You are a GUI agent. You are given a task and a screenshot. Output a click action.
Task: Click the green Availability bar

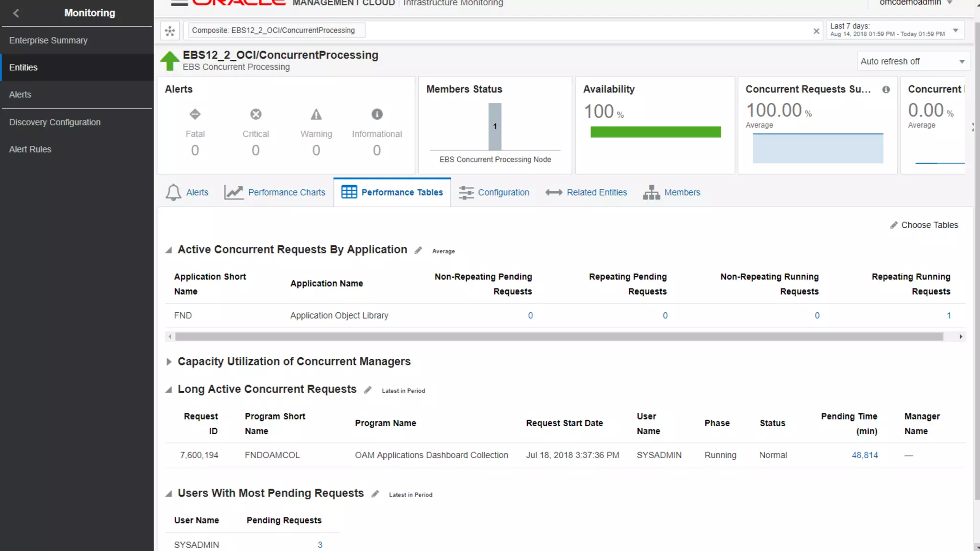(656, 132)
